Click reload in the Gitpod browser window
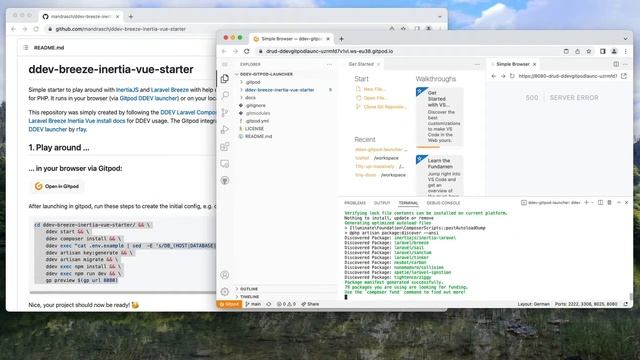 [247, 51]
